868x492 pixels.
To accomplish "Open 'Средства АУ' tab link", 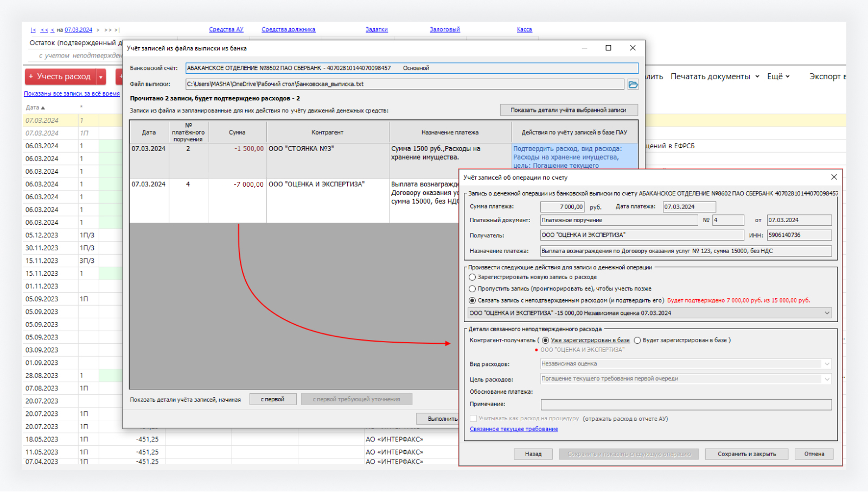I will [x=226, y=29].
